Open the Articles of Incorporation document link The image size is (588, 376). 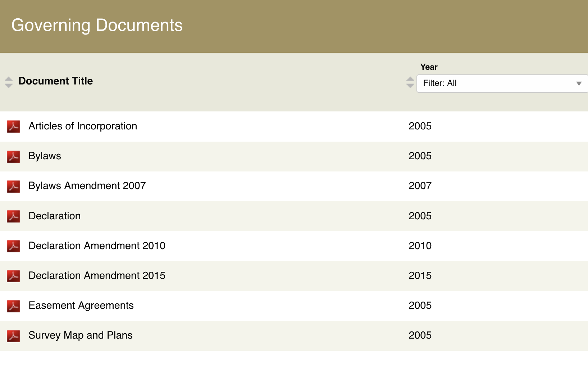point(83,126)
